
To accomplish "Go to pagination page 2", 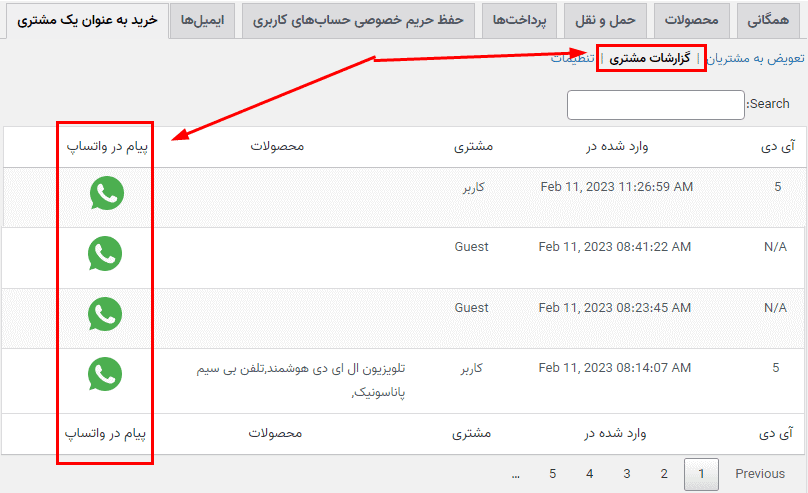I will [x=664, y=473].
